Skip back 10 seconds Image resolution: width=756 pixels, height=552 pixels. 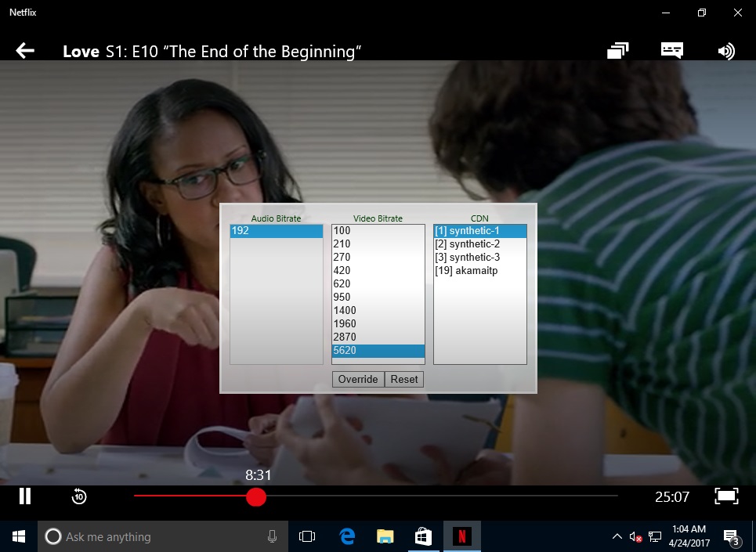[x=79, y=496]
